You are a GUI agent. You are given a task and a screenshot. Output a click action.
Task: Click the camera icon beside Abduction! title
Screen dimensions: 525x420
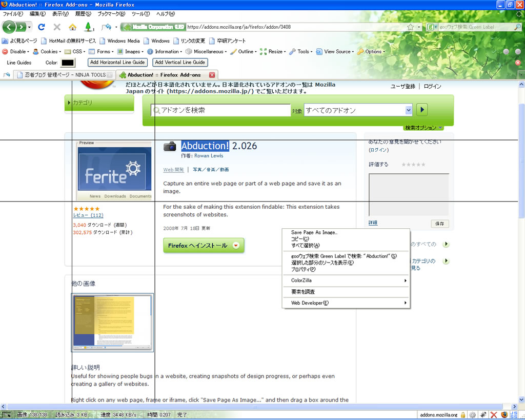click(170, 146)
